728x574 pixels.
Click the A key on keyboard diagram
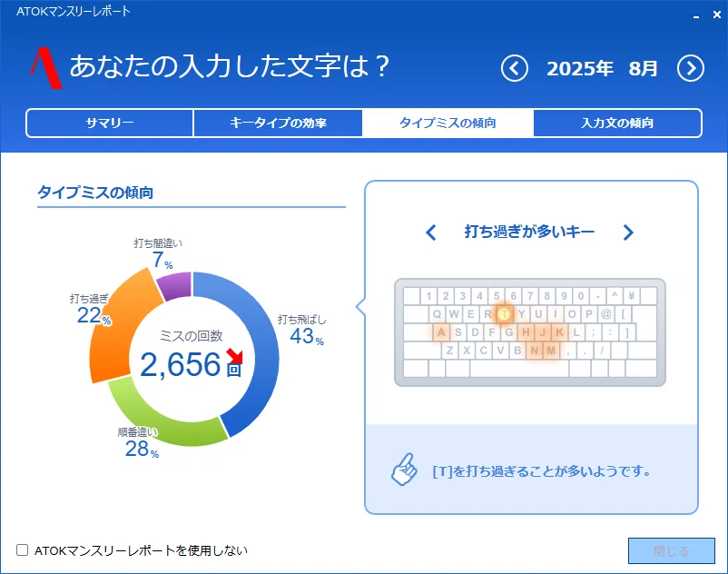[x=441, y=332]
